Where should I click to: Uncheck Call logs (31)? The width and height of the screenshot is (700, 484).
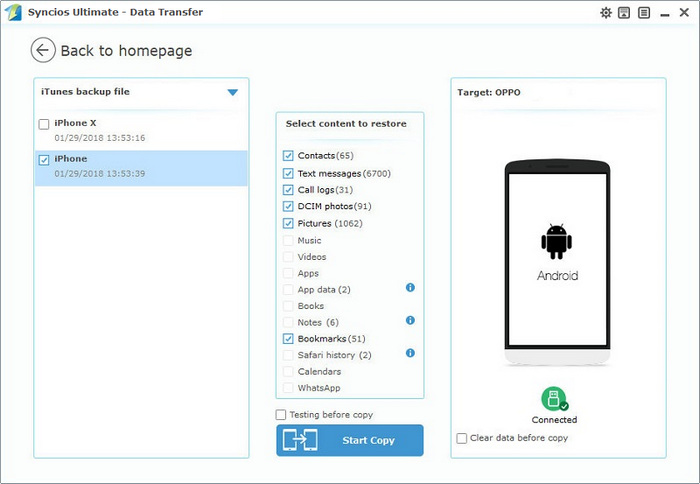click(x=288, y=190)
